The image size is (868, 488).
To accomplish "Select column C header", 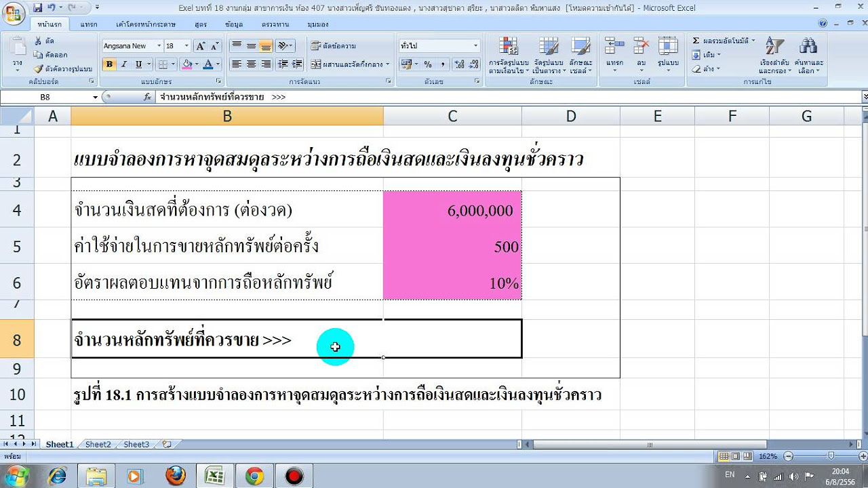I will coord(452,117).
